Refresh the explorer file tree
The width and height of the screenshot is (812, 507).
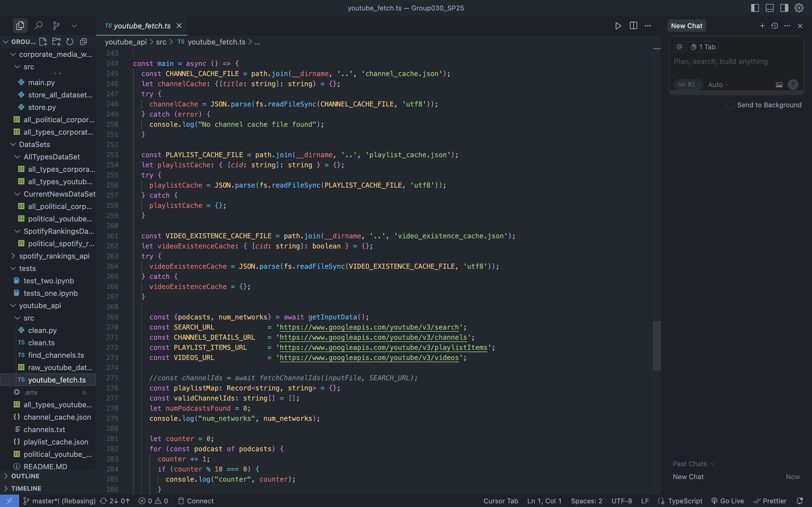coord(70,42)
